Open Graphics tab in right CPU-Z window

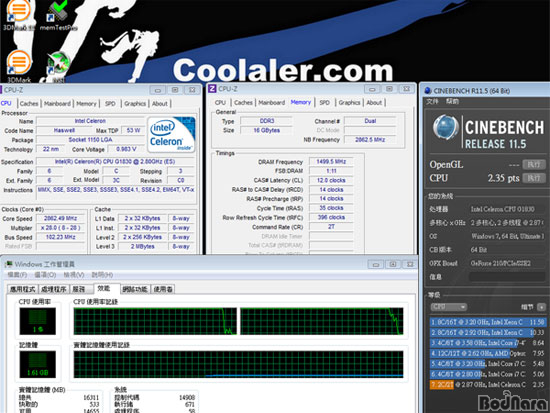(349, 102)
